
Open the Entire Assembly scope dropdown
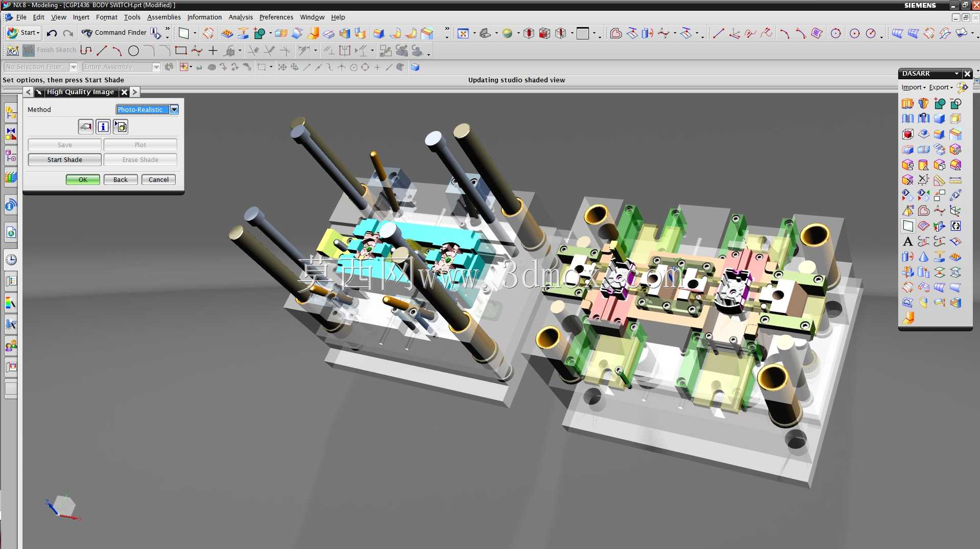coord(156,67)
